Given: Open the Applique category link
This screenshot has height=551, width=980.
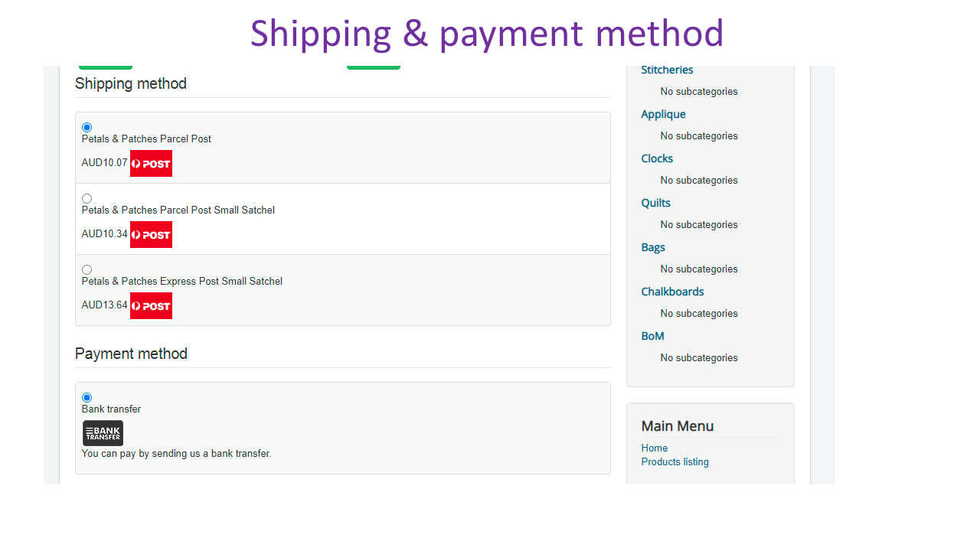Looking at the screenshot, I should point(663,114).
